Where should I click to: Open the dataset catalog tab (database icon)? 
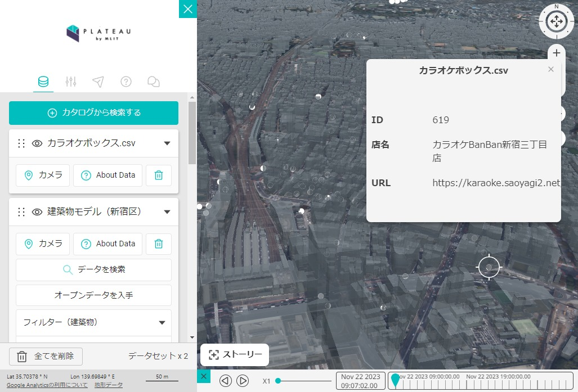pos(43,82)
